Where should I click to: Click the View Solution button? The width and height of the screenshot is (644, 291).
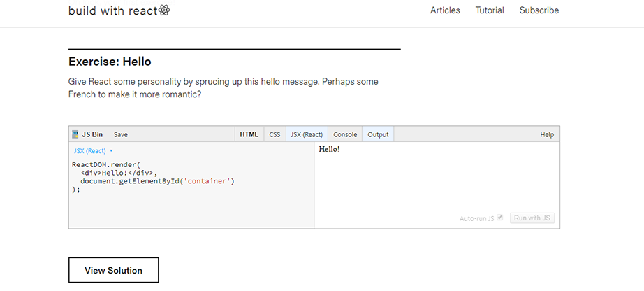(x=113, y=270)
